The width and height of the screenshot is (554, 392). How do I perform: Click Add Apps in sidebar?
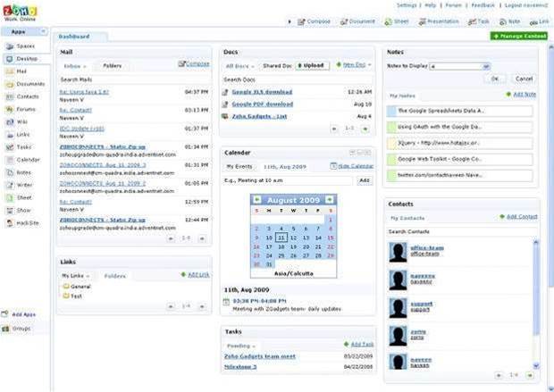coord(19,314)
